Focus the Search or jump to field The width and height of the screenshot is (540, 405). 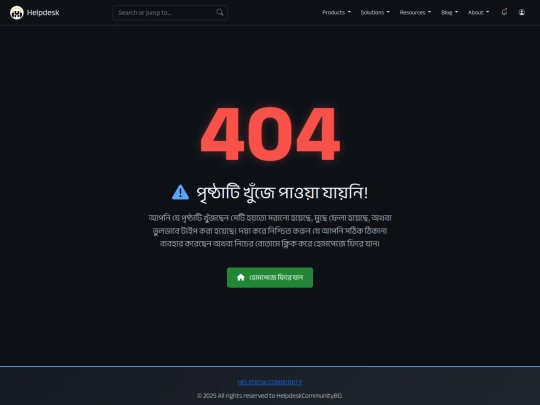(170, 13)
